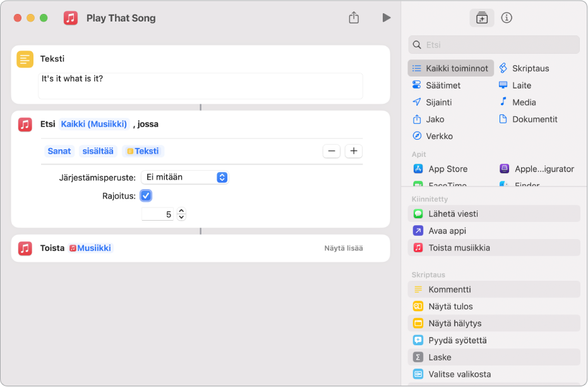
Task: Open the Järjestämisperuste dropdown
Action: (185, 177)
